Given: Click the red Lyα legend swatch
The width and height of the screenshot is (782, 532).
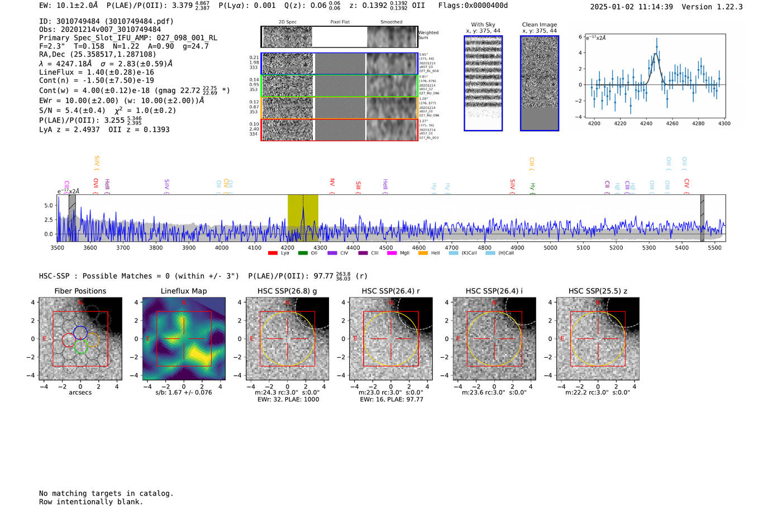Looking at the screenshot, I should (273, 253).
